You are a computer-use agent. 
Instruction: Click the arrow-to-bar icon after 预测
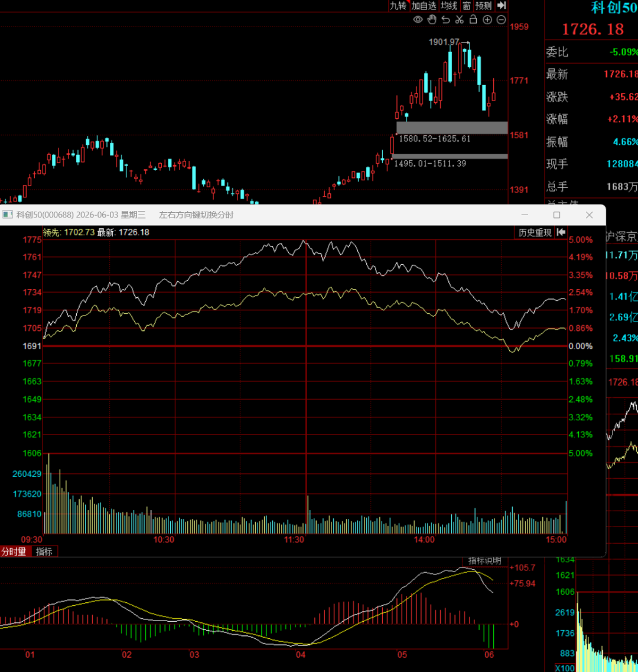502,5
